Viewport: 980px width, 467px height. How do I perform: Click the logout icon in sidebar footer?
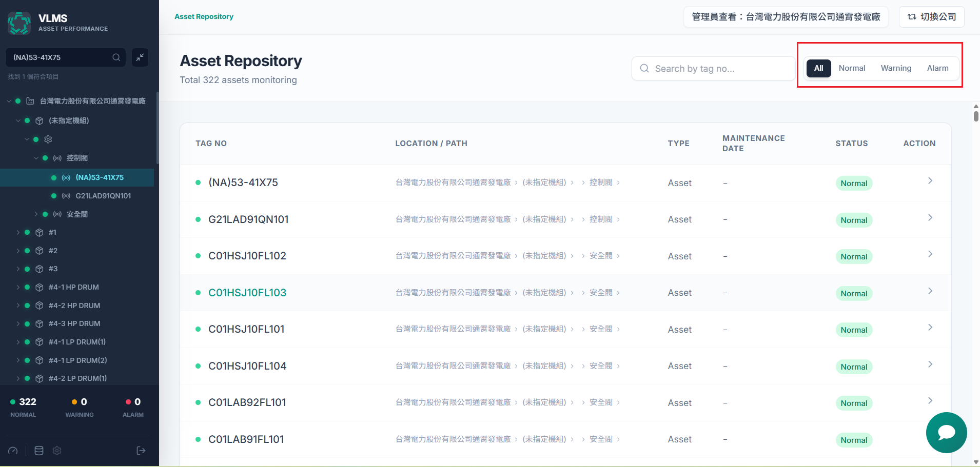coord(141,451)
